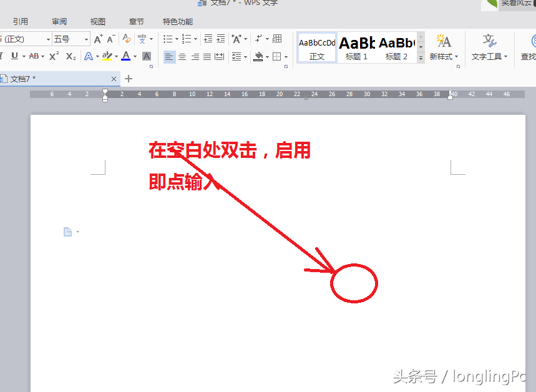
Task: Insert numbered list
Action: pos(187,39)
